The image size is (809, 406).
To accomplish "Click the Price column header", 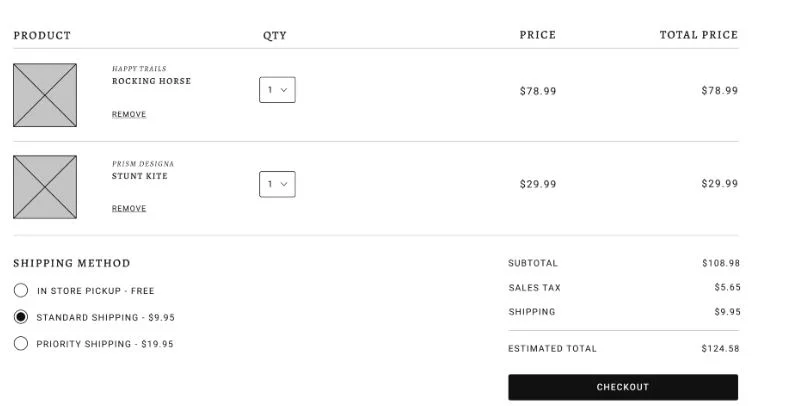I will (537, 35).
